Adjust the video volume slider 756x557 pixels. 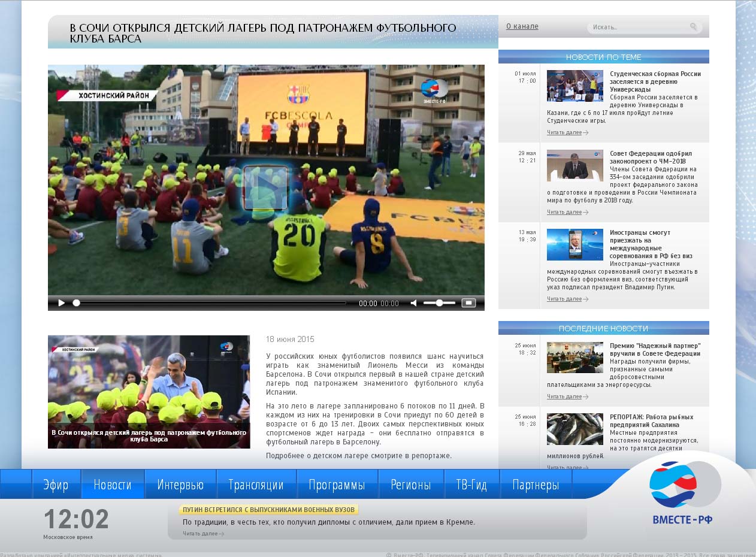point(439,303)
